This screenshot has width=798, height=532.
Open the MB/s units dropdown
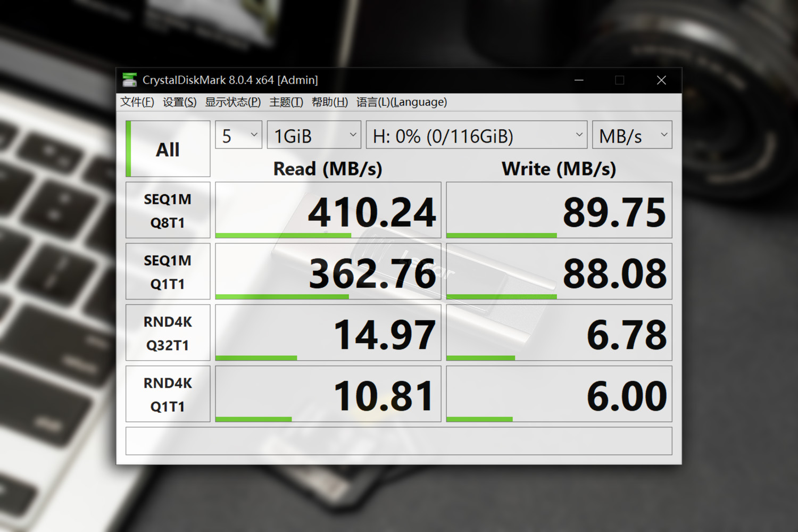(631, 135)
